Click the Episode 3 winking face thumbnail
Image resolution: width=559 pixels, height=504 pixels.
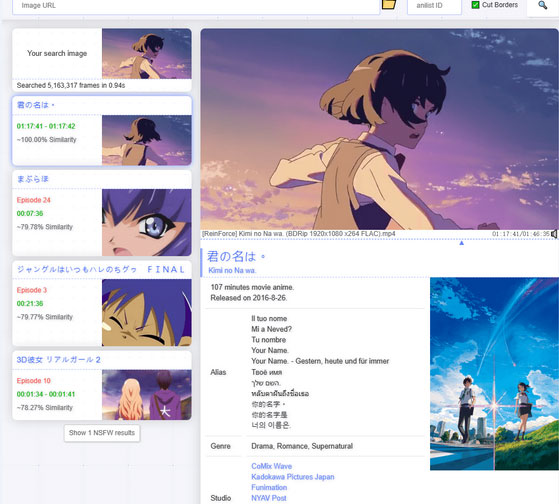(x=147, y=313)
